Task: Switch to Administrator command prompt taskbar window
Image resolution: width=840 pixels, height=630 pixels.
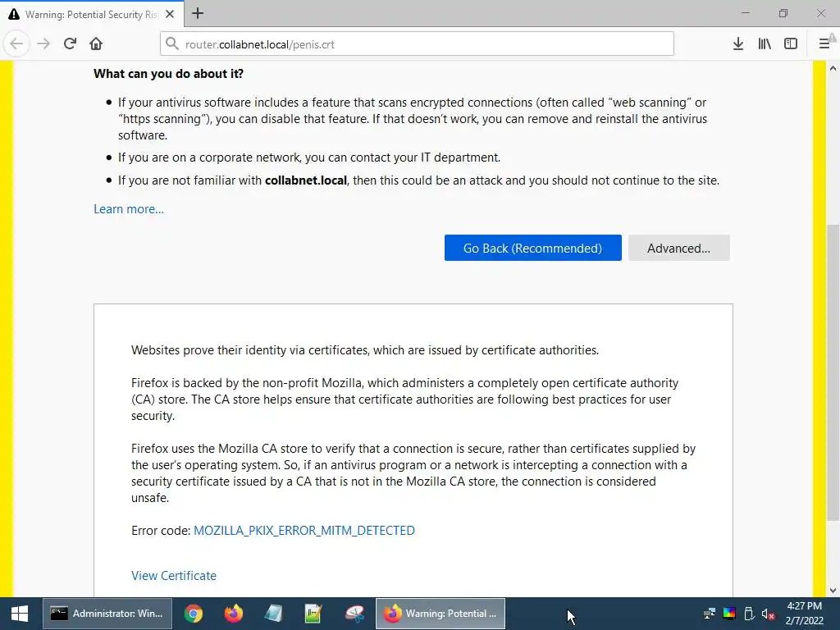Action: 107,614
